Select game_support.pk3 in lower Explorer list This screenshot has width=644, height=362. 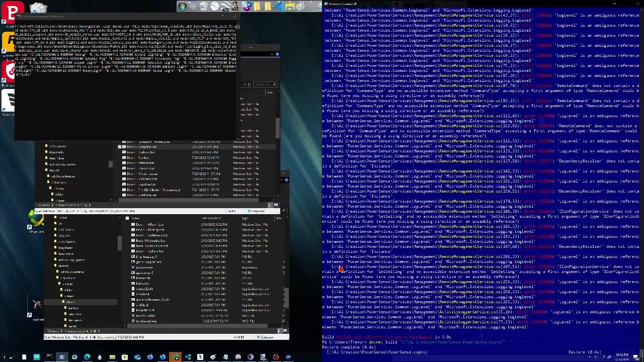click(147, 262)
